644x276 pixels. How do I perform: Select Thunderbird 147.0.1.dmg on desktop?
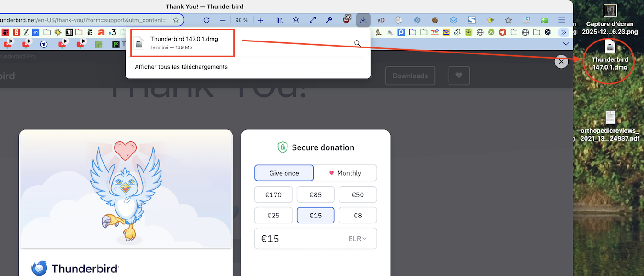[x=610, y=55]
